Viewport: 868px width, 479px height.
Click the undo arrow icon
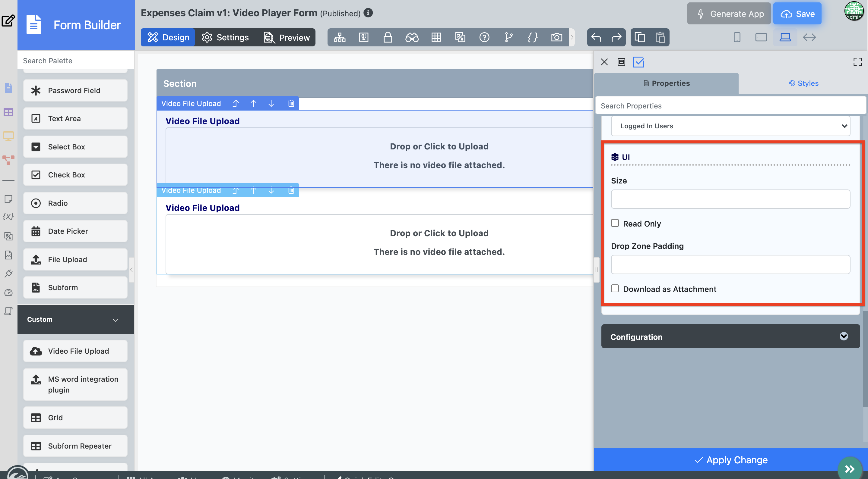[x=596, y=37]
